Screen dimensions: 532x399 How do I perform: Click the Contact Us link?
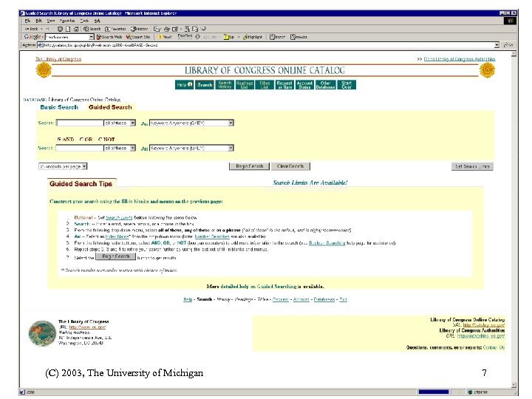tap(494, 347)
